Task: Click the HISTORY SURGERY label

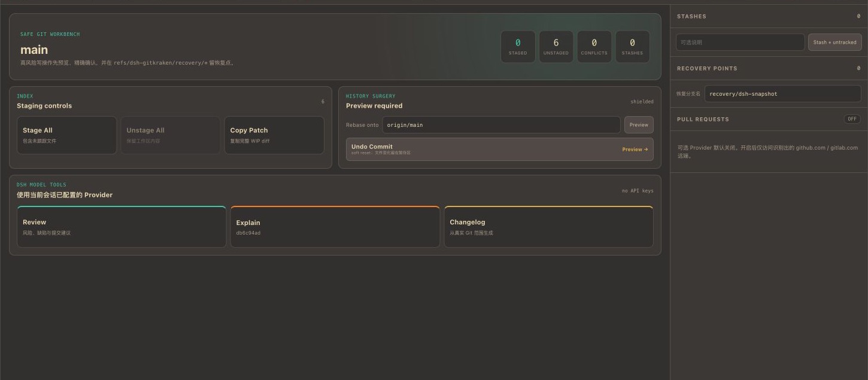Action: pos(371,96)
